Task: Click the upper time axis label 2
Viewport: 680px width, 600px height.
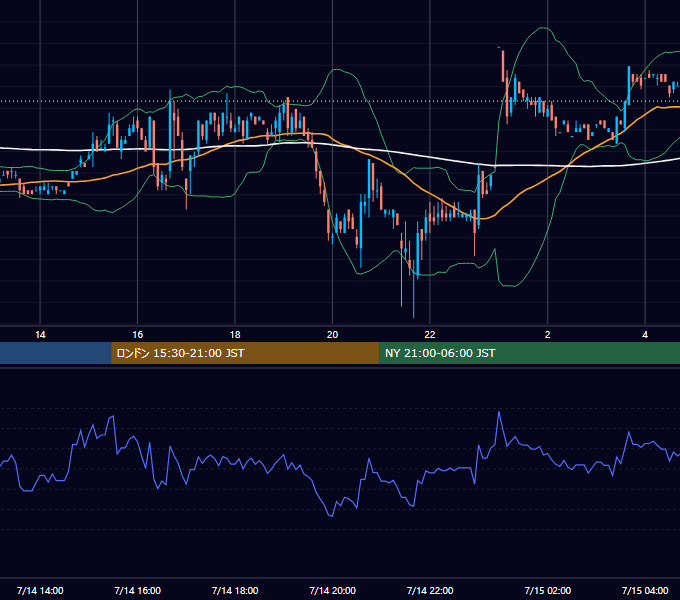Action: point(547,335)
